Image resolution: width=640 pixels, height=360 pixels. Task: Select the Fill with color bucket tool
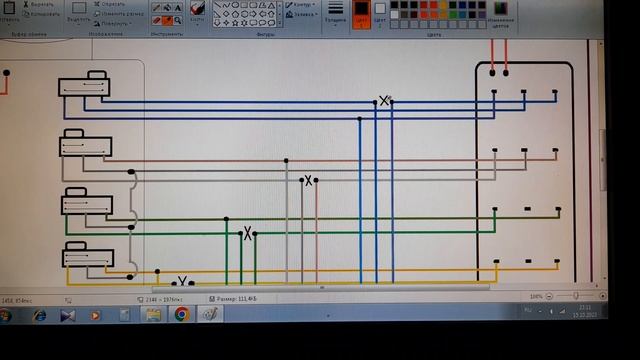click(167, 8)
